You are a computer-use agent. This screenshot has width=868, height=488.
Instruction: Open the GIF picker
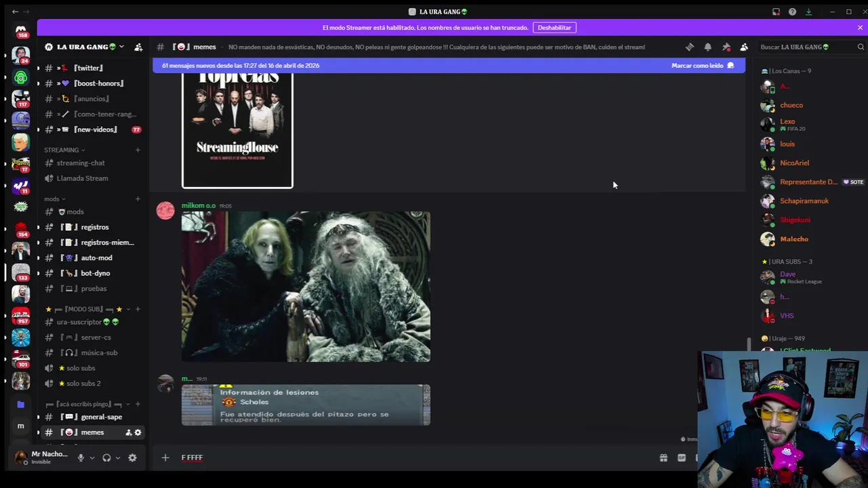pyautogui.click(x=682, y=457)
